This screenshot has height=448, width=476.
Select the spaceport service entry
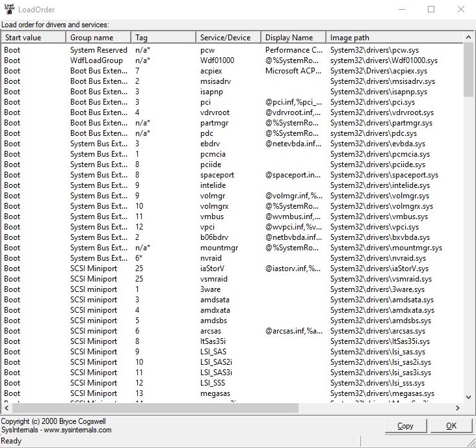click(217, 175)
